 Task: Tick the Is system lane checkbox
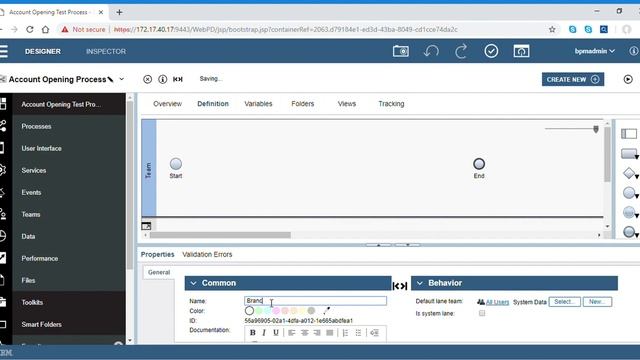point(482,313)
